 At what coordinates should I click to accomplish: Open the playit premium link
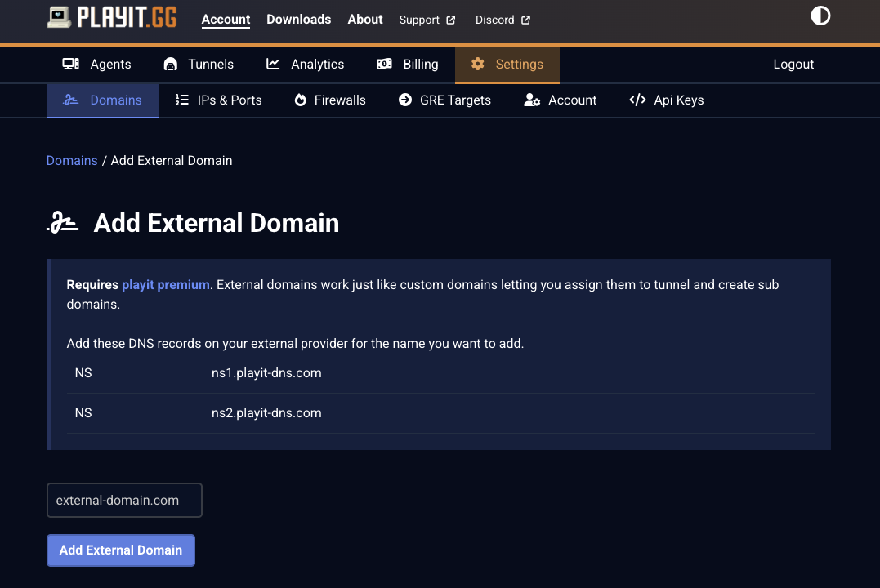[166, 284]
